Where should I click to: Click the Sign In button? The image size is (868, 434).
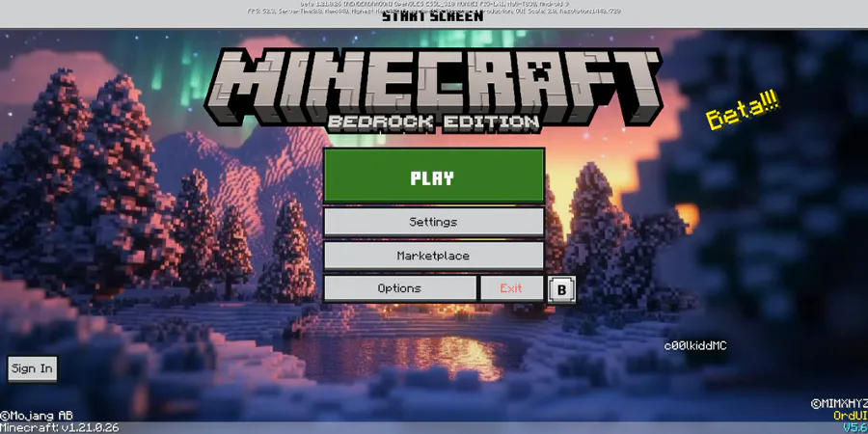pos(32,368)
